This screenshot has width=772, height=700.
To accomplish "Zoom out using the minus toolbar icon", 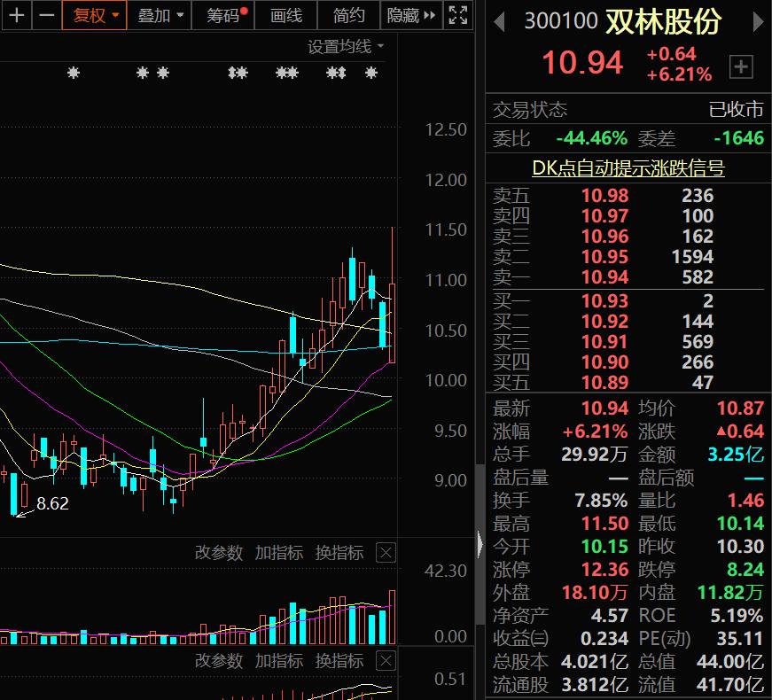I will click(x=46, y=15).
